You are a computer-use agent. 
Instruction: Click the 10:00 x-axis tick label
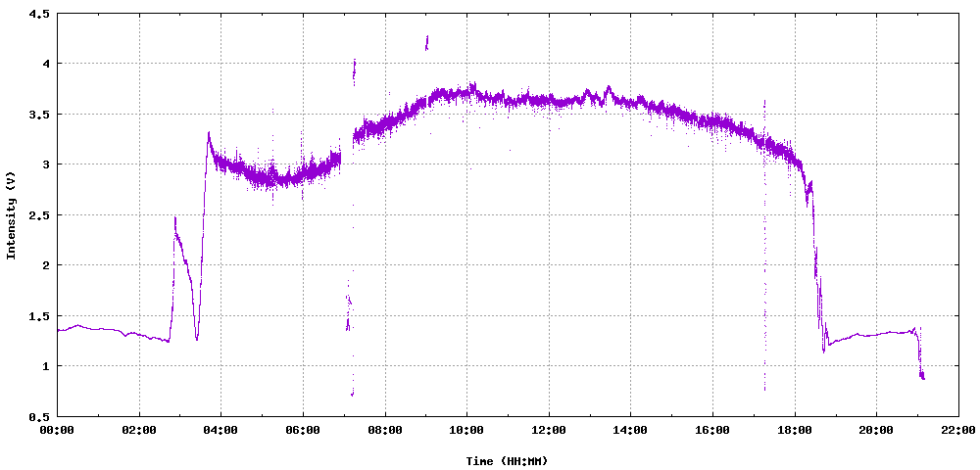tap(466, 430)
